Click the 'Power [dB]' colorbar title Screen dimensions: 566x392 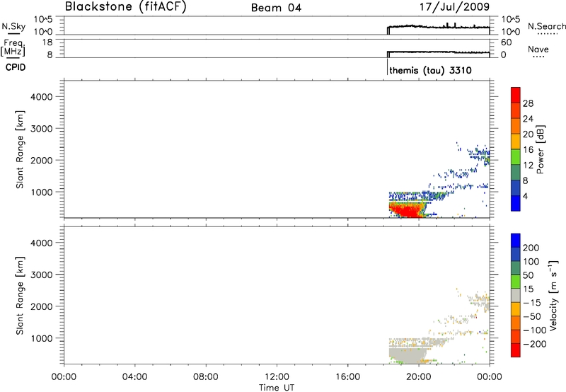click(x=541, y=149)
